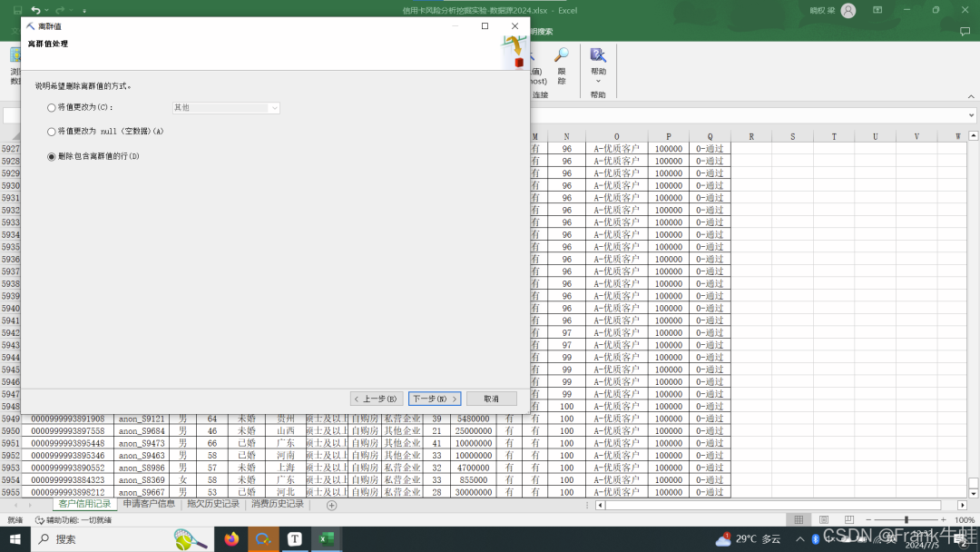Switch to 消费历史记录 sheet tab
Image resolution: width=980 pixels, height=552 pixels.
coord(277,504)
